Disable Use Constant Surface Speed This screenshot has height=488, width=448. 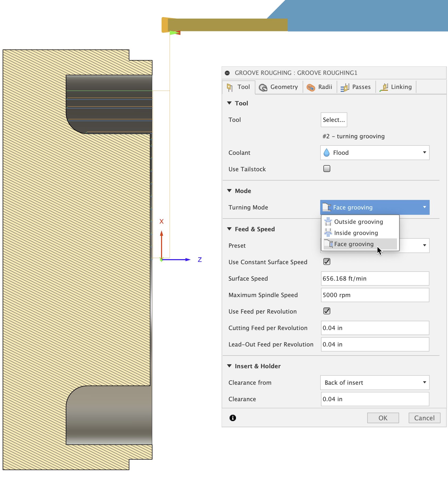[326, 262]
